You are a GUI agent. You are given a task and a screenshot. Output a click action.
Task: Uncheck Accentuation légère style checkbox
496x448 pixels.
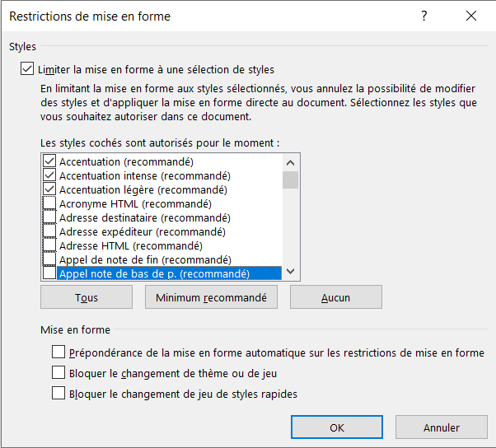(49, 190)
